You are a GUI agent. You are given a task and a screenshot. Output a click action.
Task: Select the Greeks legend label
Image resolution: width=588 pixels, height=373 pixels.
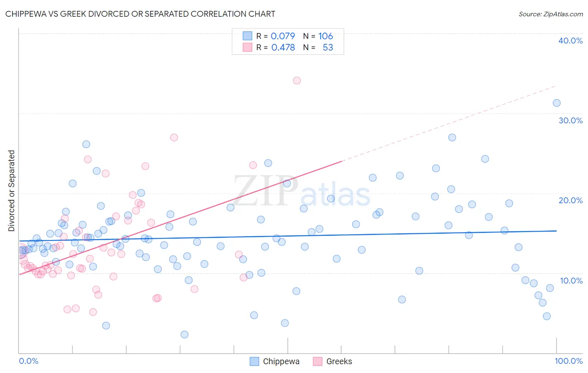coord(339,361)
